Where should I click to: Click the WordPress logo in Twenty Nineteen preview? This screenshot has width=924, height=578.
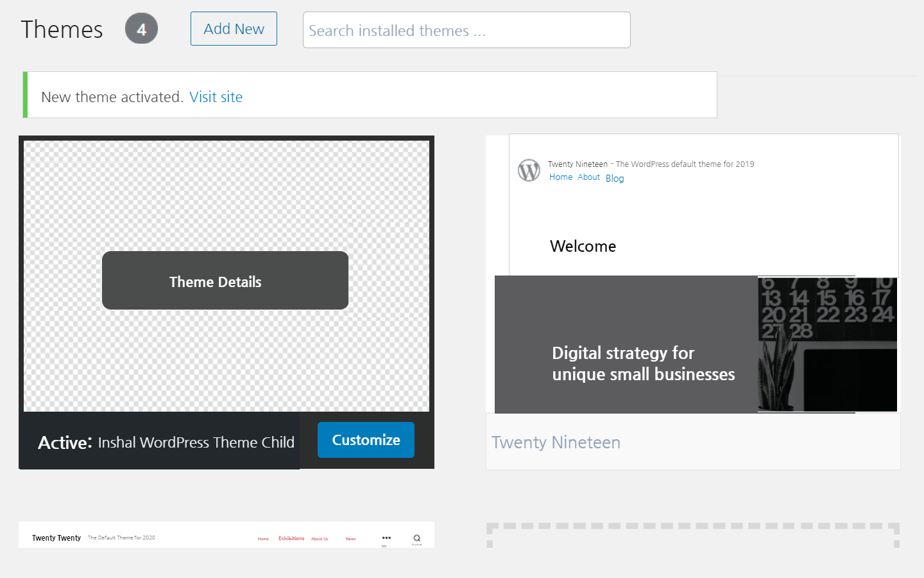point(529,170)
